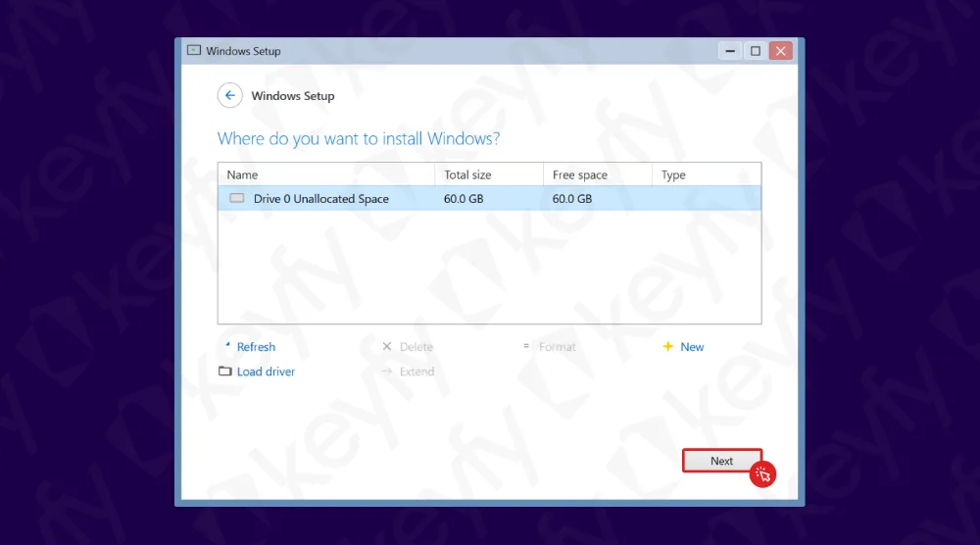The height and width of the screenshot is (545, 980).
Task: Click the refresh icon beside Refresh
Action: [227, 344]
